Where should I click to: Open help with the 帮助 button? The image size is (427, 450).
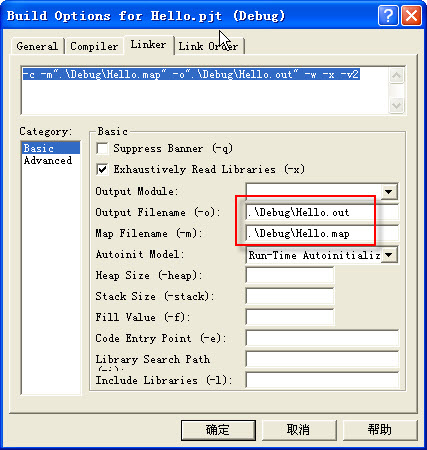click(x=380, y=430)
